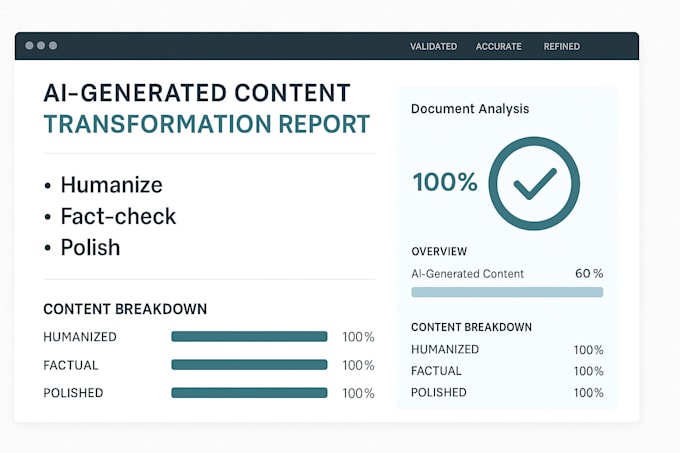This screenshot has width=680, height=453.
Task: Click POLISHED label in Document Analysis panel
Action: coord(438,392)
